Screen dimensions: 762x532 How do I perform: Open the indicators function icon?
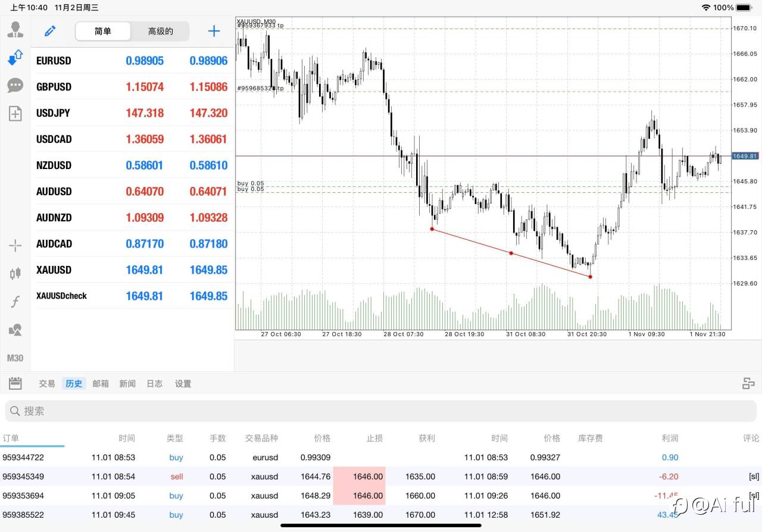click(15, 302)
